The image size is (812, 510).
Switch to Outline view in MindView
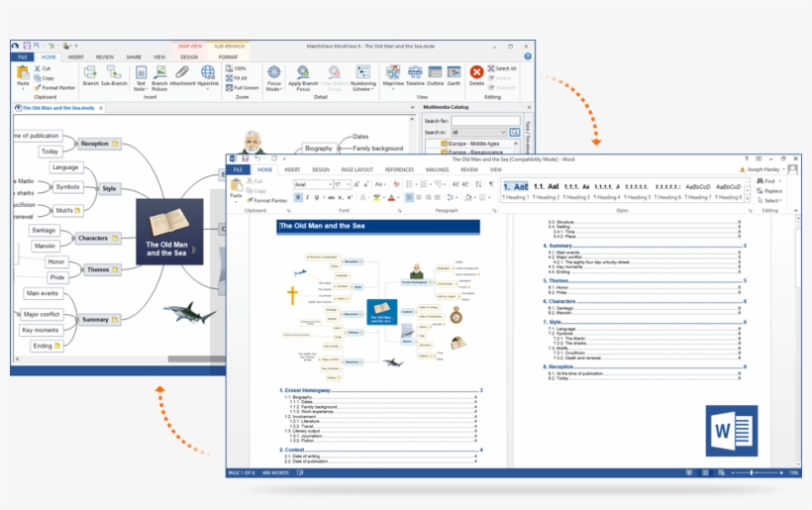pyautogui.click(x=435, y=75)
